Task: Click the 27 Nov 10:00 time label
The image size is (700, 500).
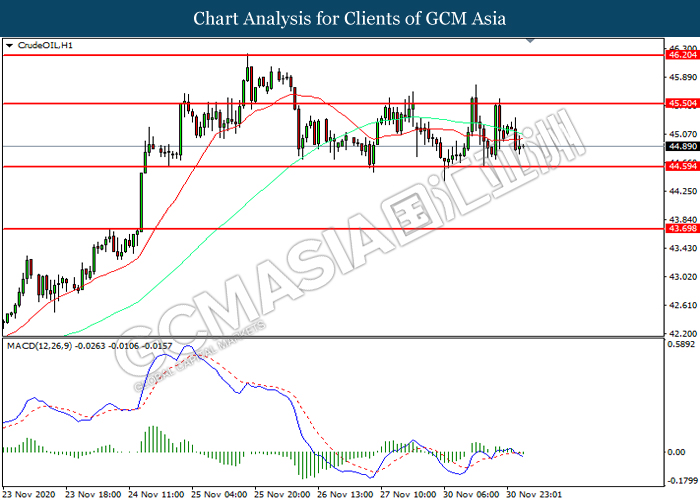Action: (x=407, y=492)
